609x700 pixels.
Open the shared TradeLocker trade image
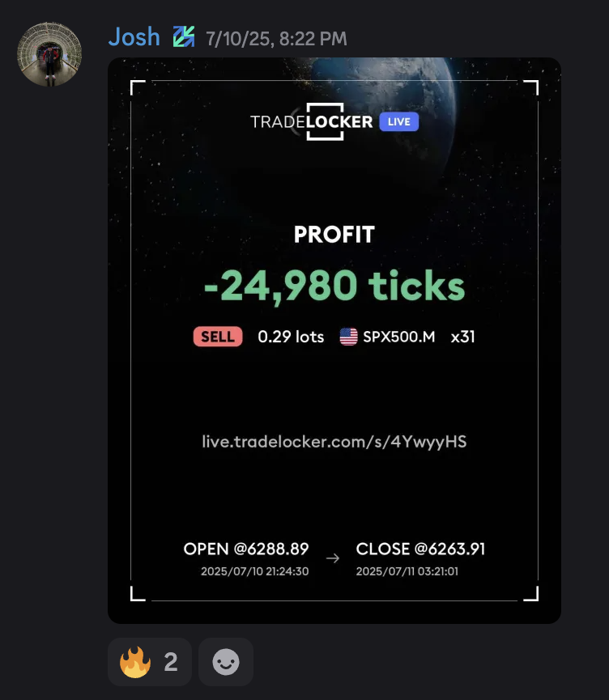click(334, 341)
